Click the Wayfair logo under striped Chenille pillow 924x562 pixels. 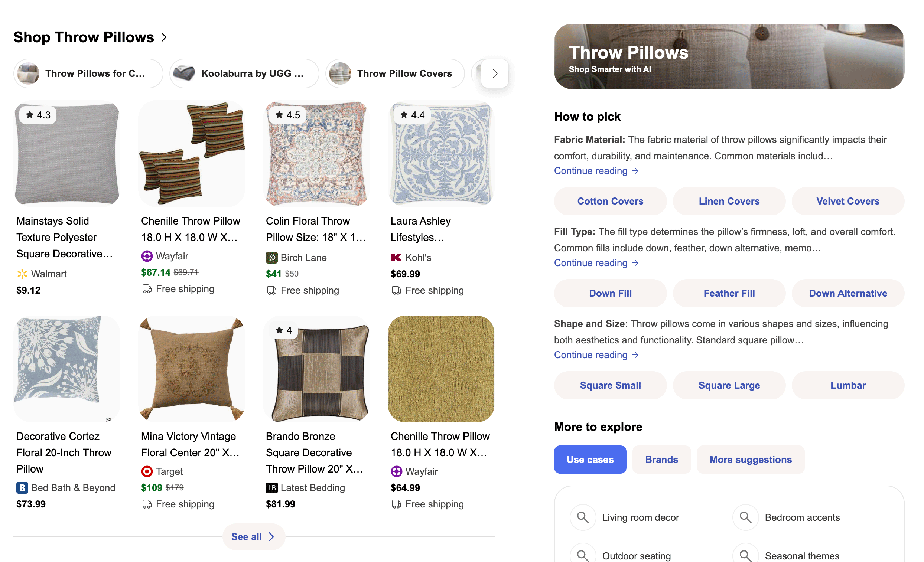(x=147, y=257)
